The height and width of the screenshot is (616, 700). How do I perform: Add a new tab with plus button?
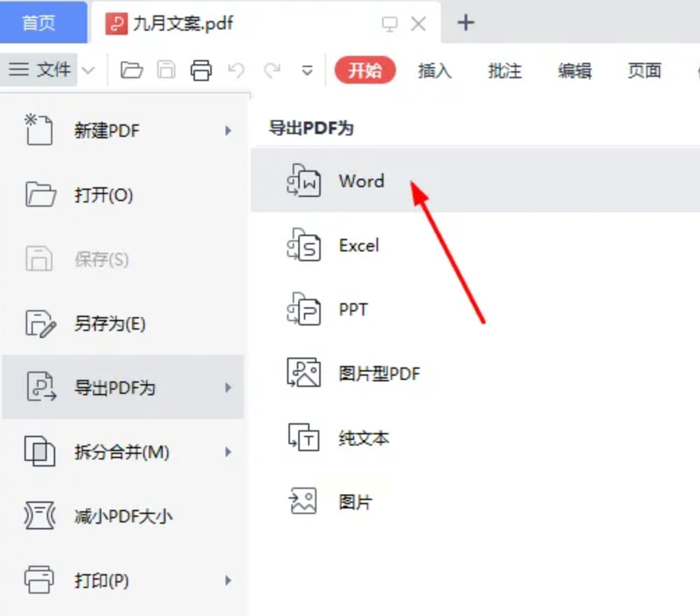pyautogui.click(x=466, y=23)
